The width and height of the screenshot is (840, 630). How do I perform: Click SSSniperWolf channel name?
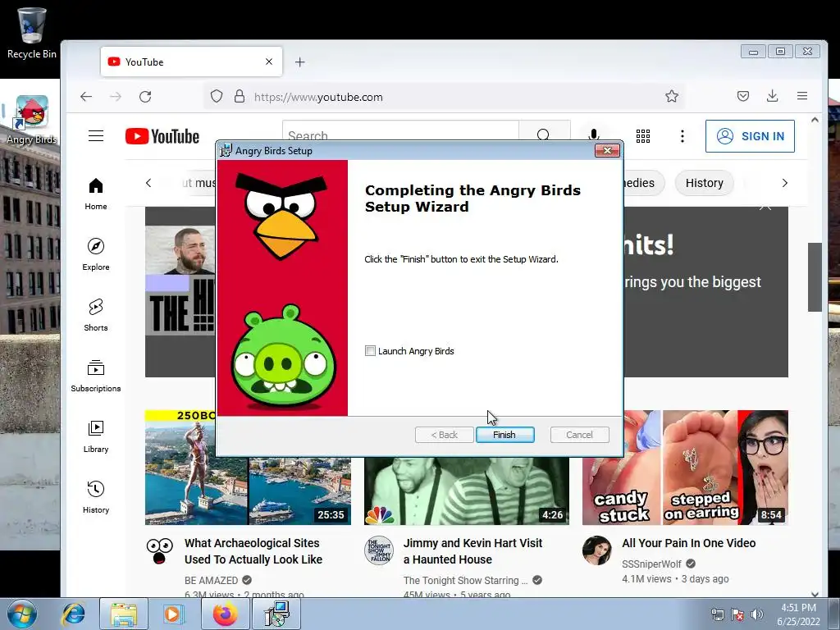(x=651, y=564)
